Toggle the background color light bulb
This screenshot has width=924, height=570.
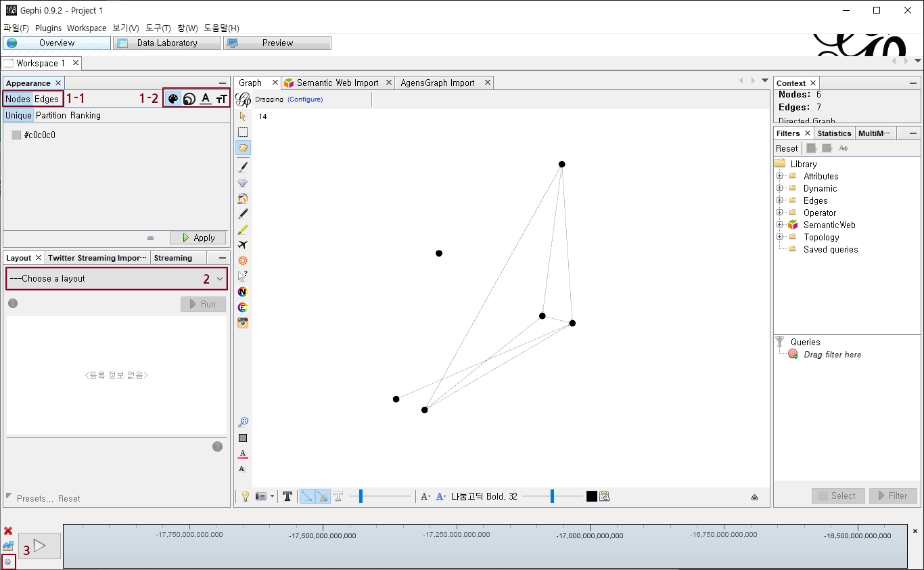click(244, 496)
